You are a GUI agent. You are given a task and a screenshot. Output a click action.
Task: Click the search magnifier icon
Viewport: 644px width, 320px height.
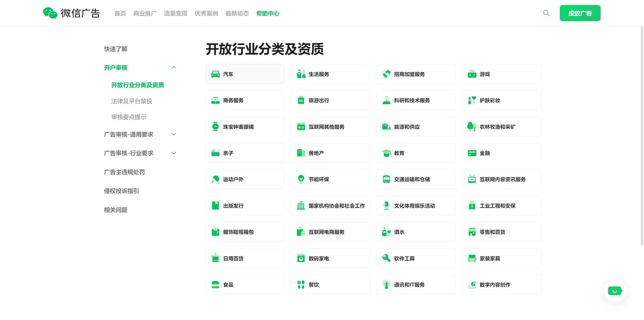tap(546, 13)
